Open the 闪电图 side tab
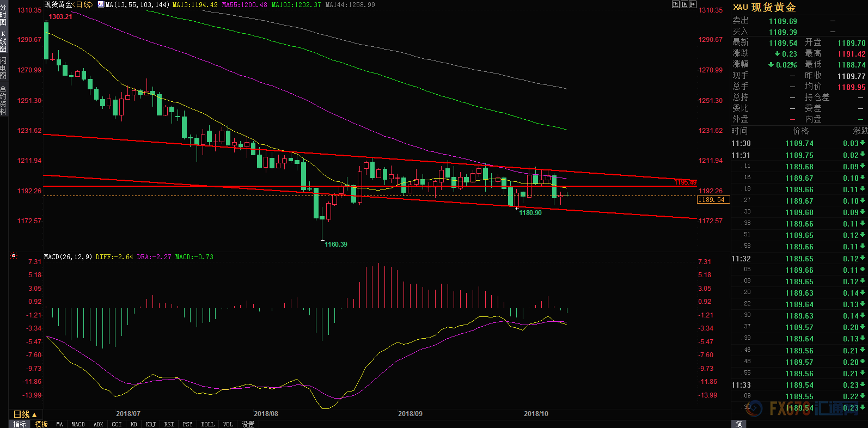868x428 pixels. click(3, 68)
